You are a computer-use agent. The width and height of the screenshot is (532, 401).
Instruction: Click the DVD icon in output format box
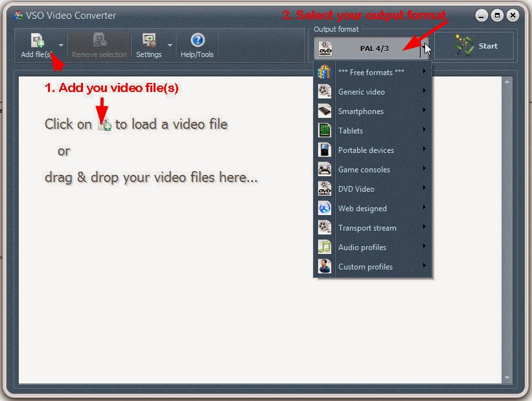[325, 49]
